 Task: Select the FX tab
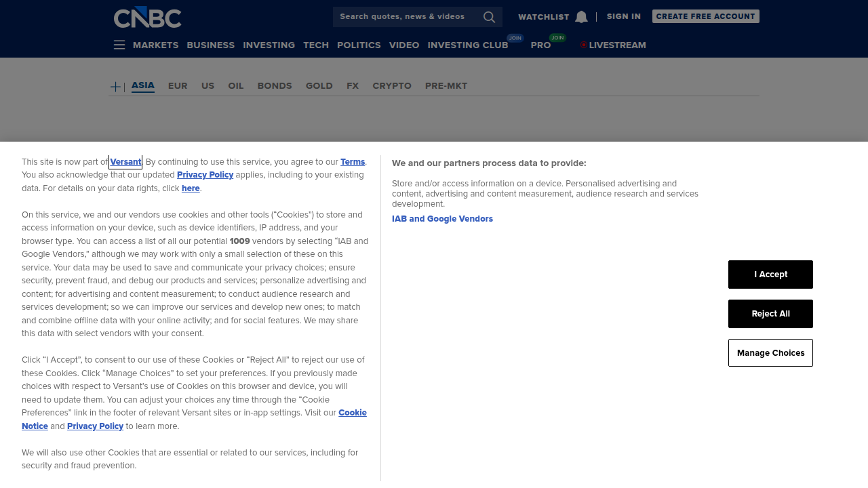click(x=353, y=86)
